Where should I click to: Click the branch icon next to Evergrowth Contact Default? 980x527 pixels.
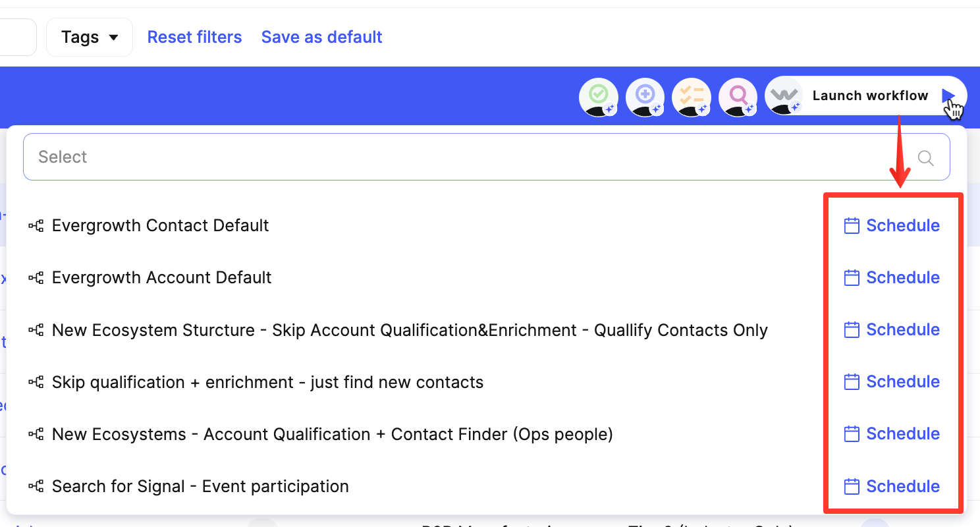coord(35,225)
